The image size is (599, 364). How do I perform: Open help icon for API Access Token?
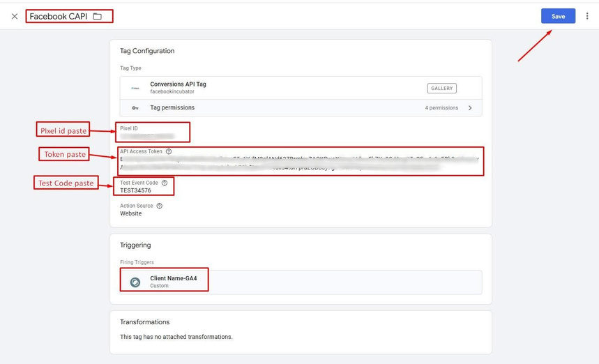(x=169, y=151)
